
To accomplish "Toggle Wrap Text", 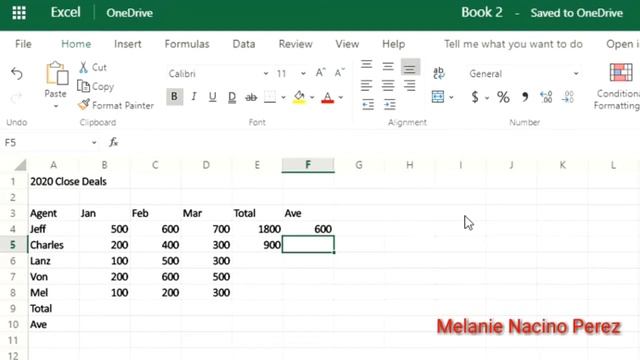I will [x=439, y=73].
